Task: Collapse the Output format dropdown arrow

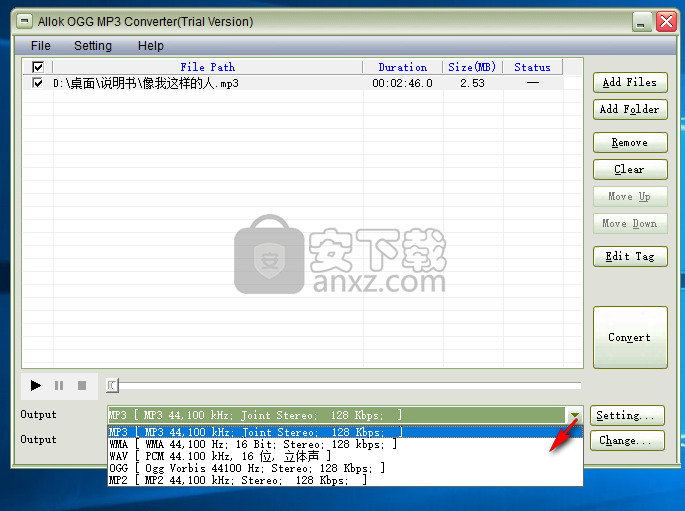Action: tap(574, 415)
